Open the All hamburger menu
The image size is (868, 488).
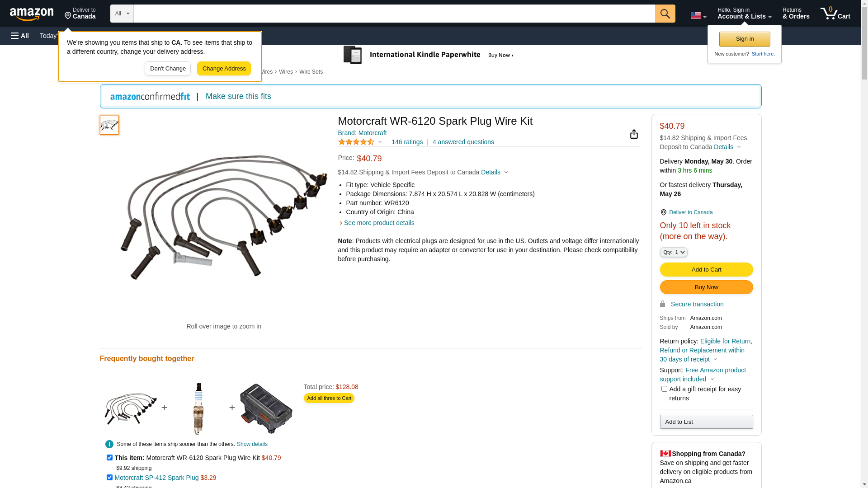[x=20, y=36]
